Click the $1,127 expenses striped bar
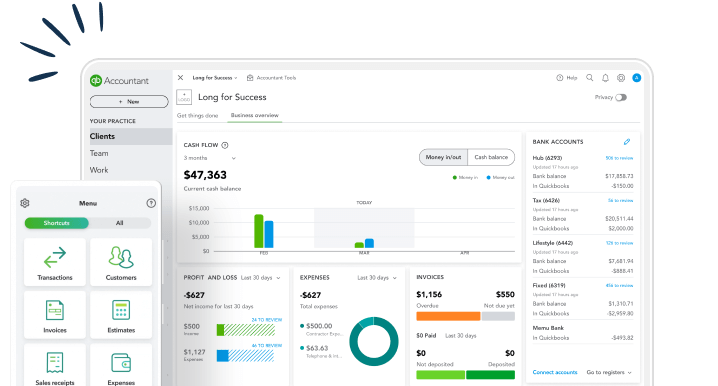 245,356
